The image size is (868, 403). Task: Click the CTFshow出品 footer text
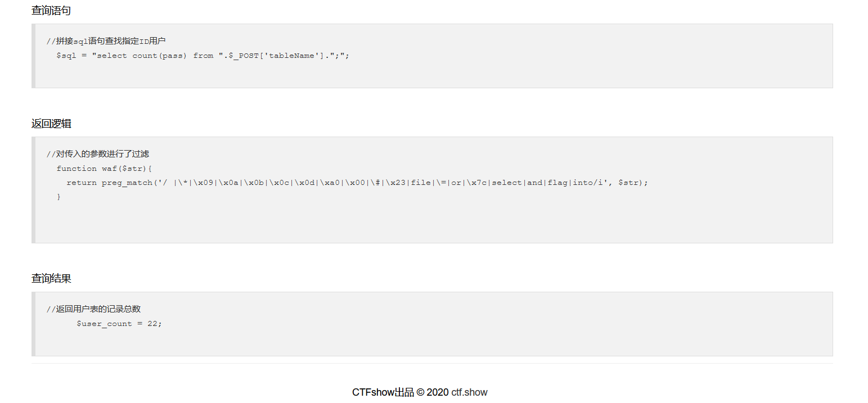[x=383, y=392]
